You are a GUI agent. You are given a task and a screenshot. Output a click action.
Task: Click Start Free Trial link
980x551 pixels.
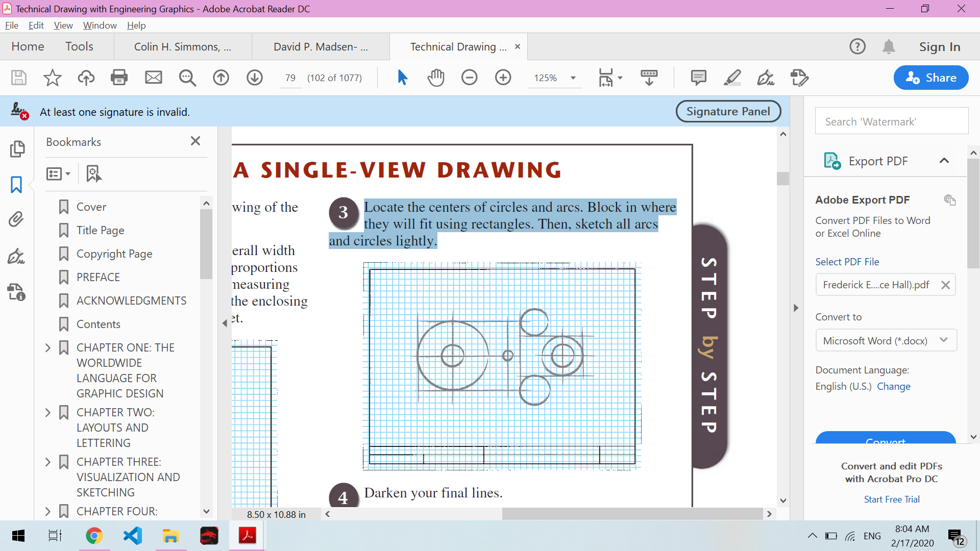pos(891,499)
